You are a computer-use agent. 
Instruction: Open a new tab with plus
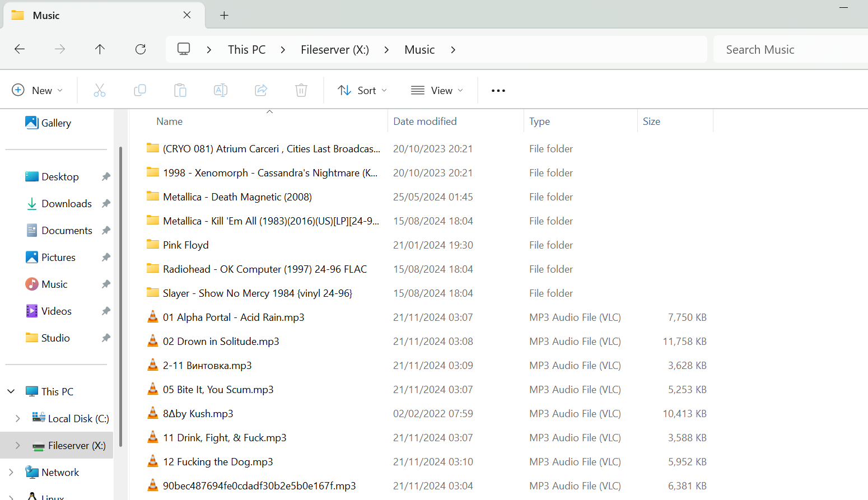(224, 15)
